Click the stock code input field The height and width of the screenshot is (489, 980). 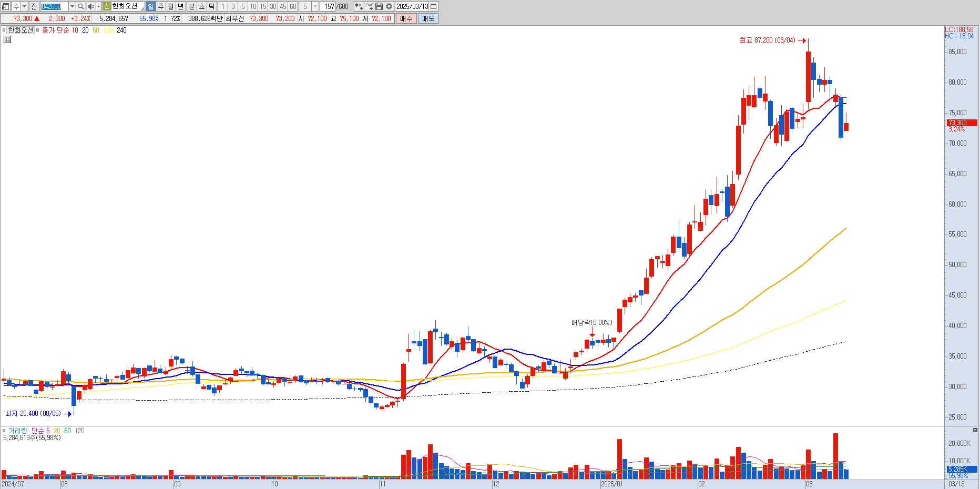55,6
